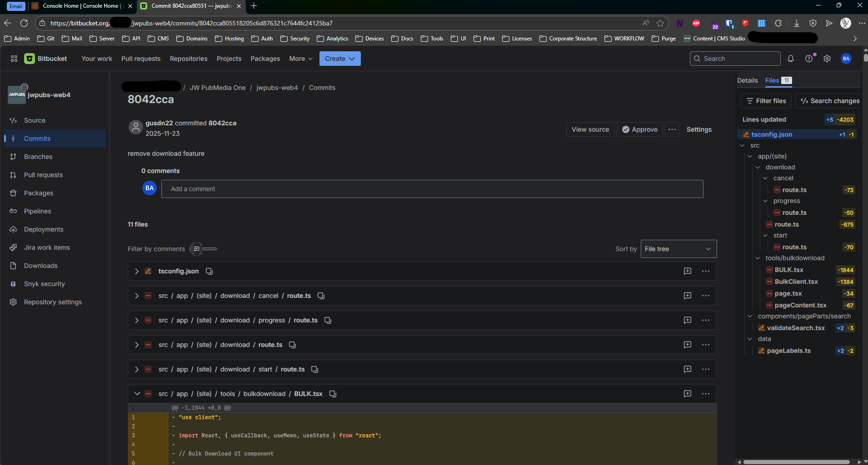Collapse the BULK.tsx diff section
Image resolution: width=868 pixels, height=465 pixels.
pos(137,394)
